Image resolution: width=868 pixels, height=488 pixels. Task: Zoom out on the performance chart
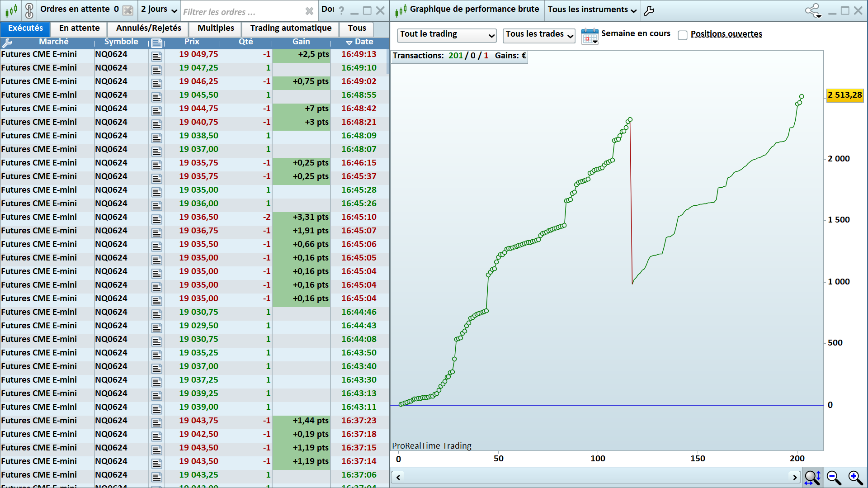click(834, 478)
